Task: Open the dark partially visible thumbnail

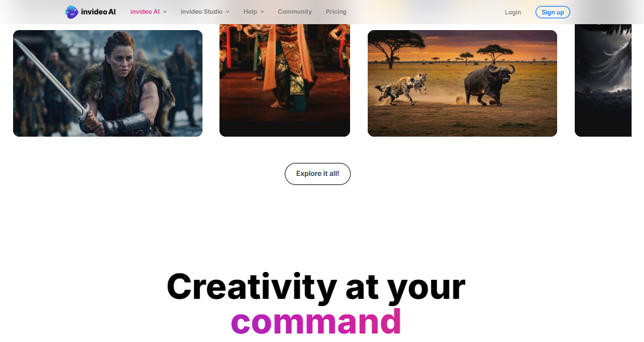Action: click(603, 80)
